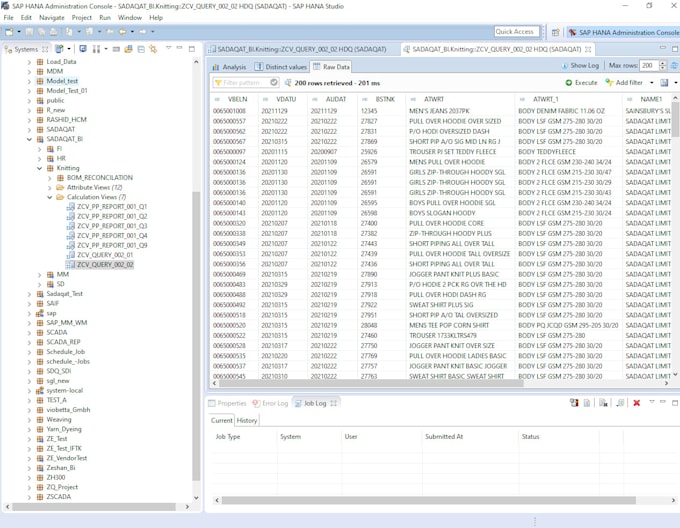Click the data table horizontal scrollbar
This screenshot has height=528, width=680.
pos(371,384)
